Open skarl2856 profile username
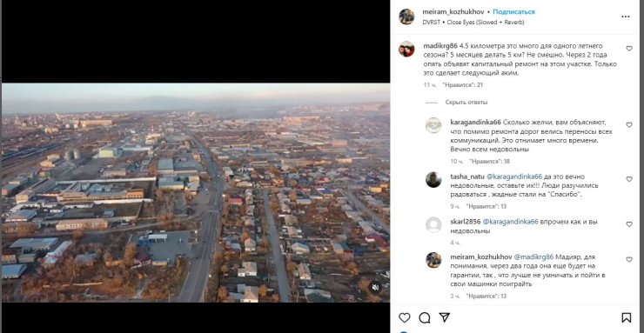The image size is (644, 333). (465, 222)
